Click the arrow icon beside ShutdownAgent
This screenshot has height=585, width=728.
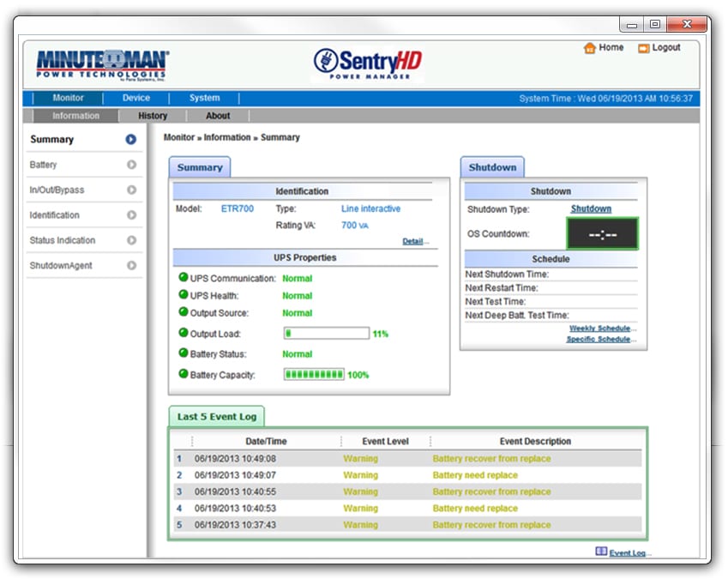tap(131, 265)
